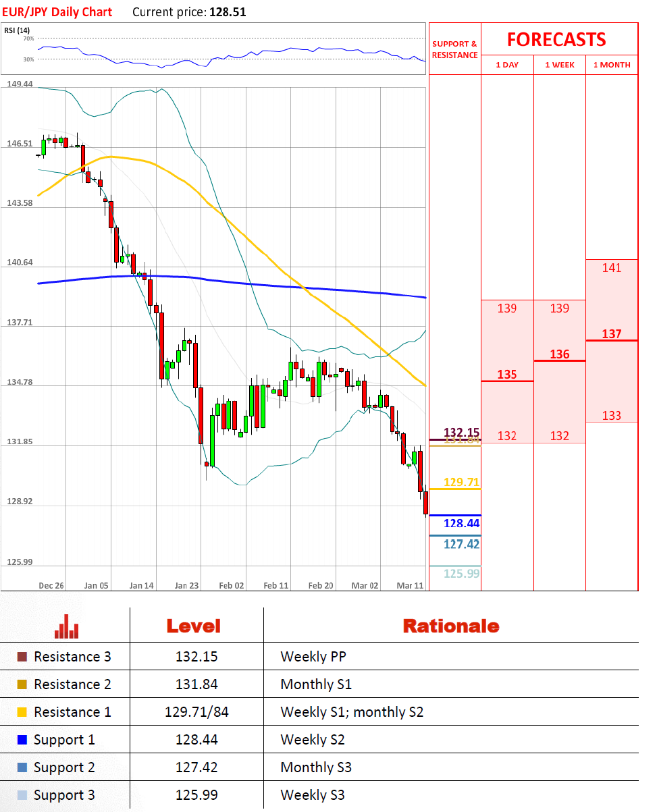Click the current price value 128.51

click(228, 12)
